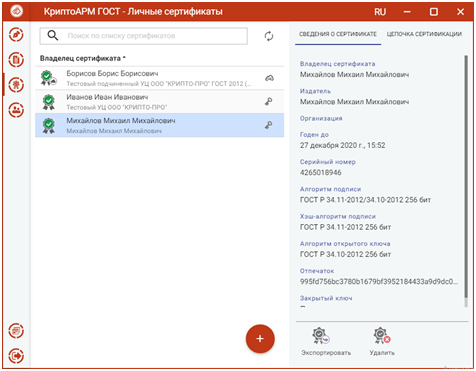Open the certificates section icon in sidebar

coord(16,85)
